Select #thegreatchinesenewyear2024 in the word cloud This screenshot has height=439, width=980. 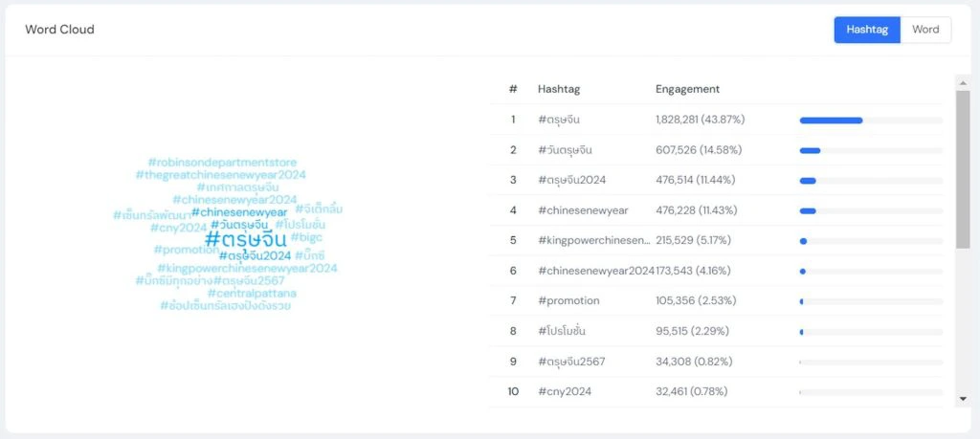pyautogui.click(x=221, y=175)
